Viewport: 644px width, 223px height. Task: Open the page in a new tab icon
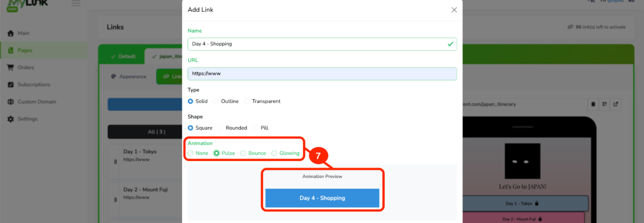[616, 104]
